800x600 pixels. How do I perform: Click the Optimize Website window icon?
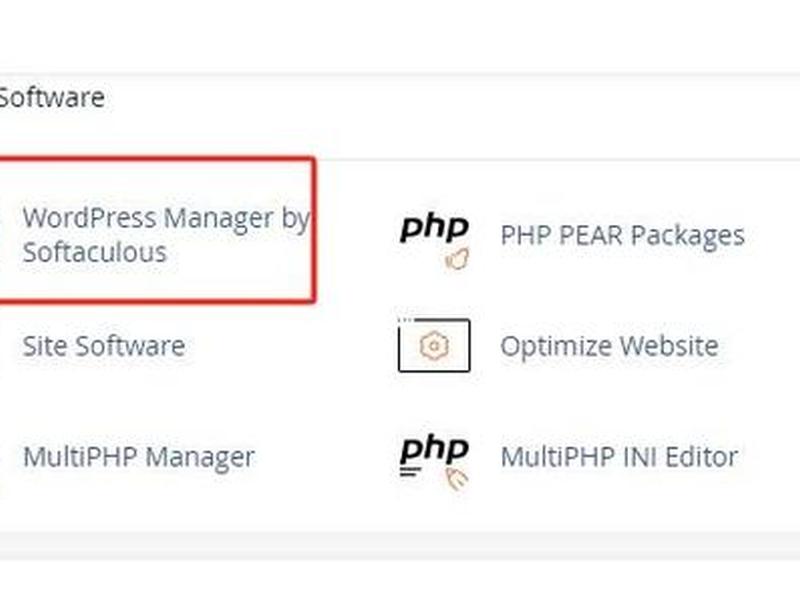[x=434, y=345]
